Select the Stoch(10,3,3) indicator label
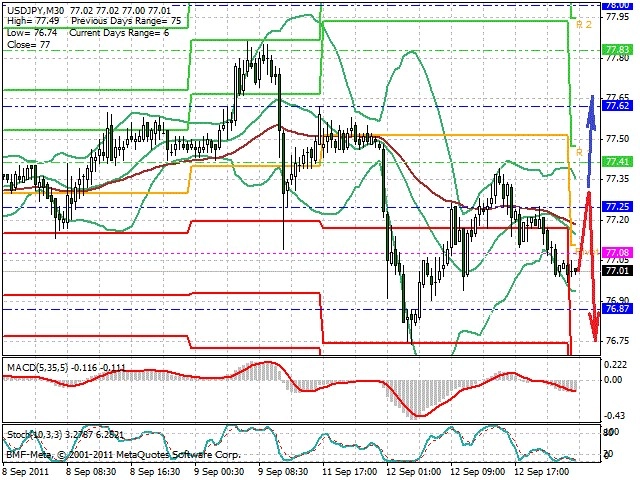 pyautogui.click(x=34, y=435)
